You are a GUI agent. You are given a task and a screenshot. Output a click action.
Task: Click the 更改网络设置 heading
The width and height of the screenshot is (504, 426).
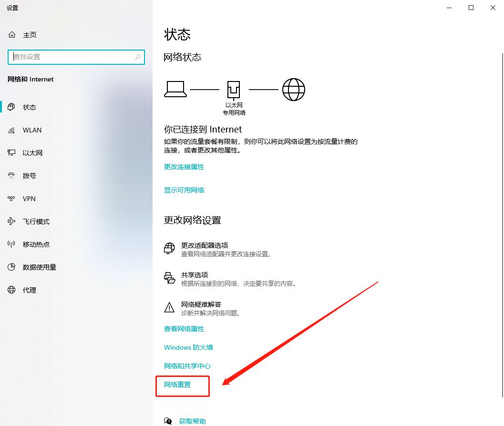click(192, 220)
